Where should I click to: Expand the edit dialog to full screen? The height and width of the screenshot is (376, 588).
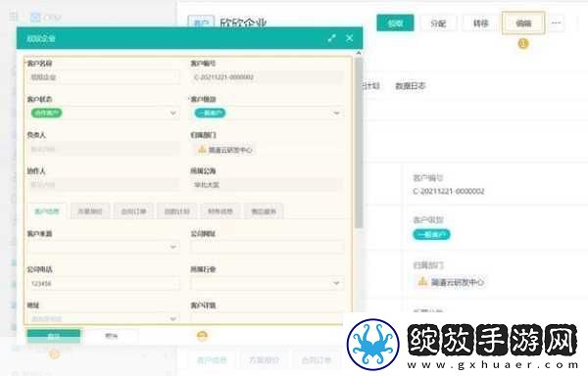[331, 38]
